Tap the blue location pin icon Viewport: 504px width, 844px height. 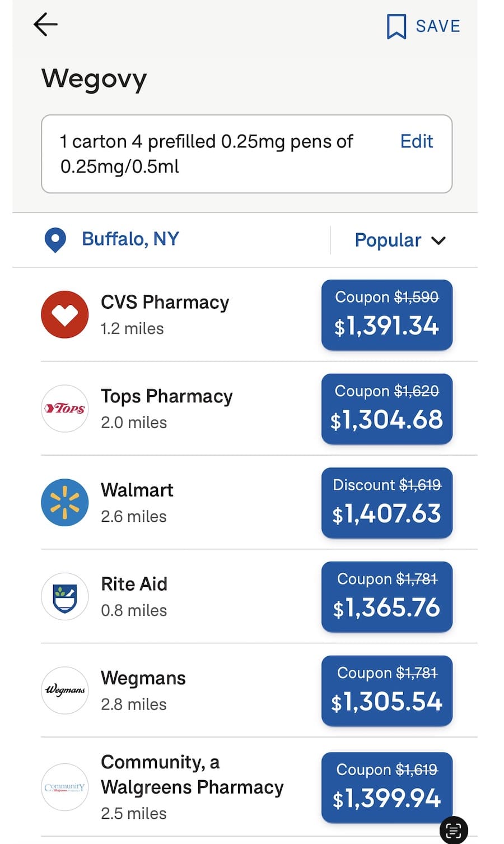pyautogui.click(x=55, y=240)
